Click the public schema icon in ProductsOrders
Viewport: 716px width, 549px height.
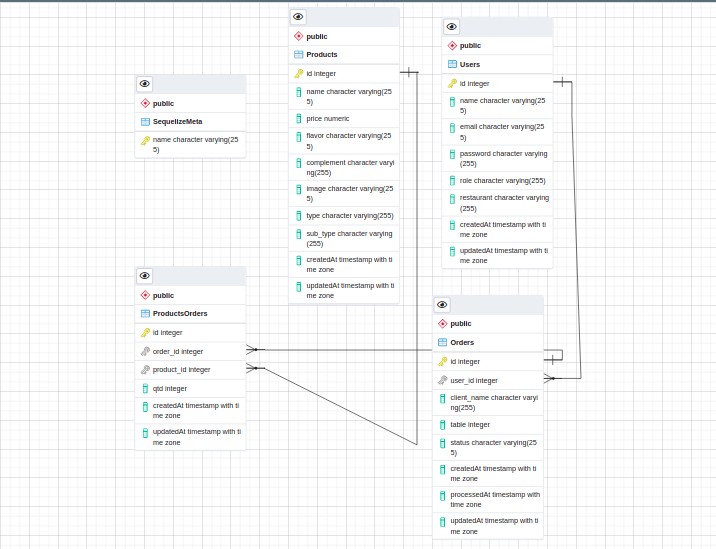[145, 295]
